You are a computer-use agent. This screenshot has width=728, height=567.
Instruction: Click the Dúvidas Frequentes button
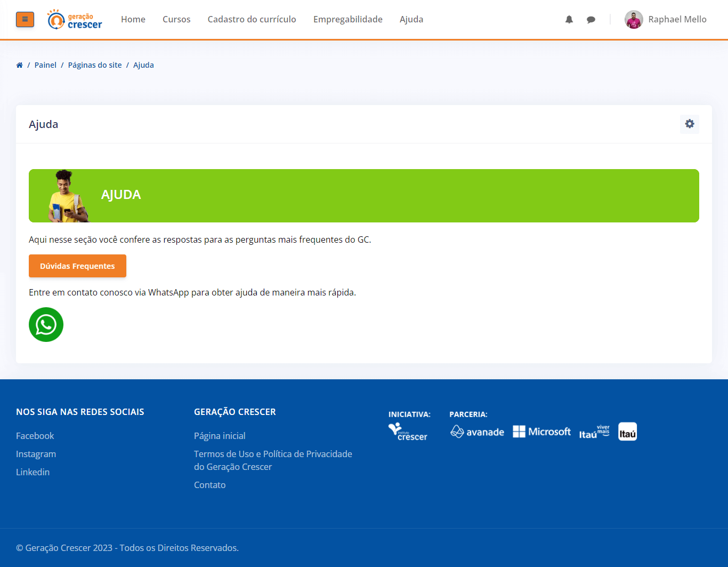[x=77, y=266]
